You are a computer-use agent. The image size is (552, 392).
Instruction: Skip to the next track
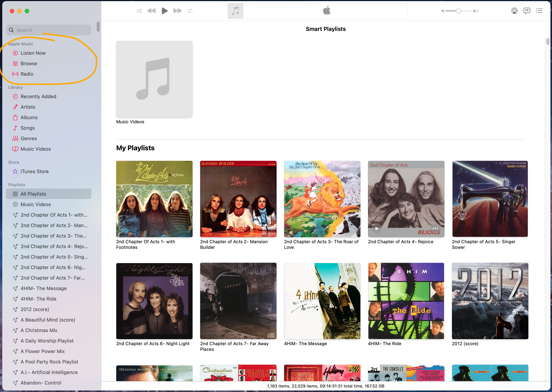[177, 11]
